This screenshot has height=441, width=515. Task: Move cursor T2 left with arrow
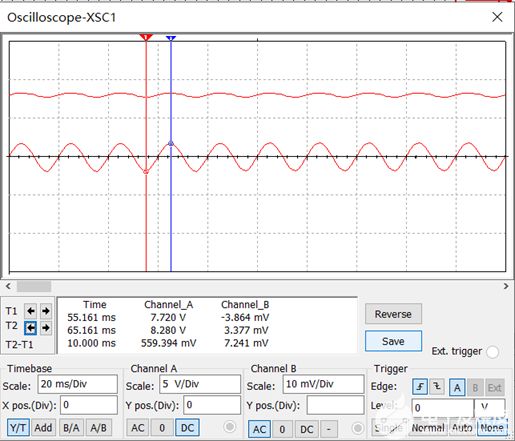click(x=31, y=328)
